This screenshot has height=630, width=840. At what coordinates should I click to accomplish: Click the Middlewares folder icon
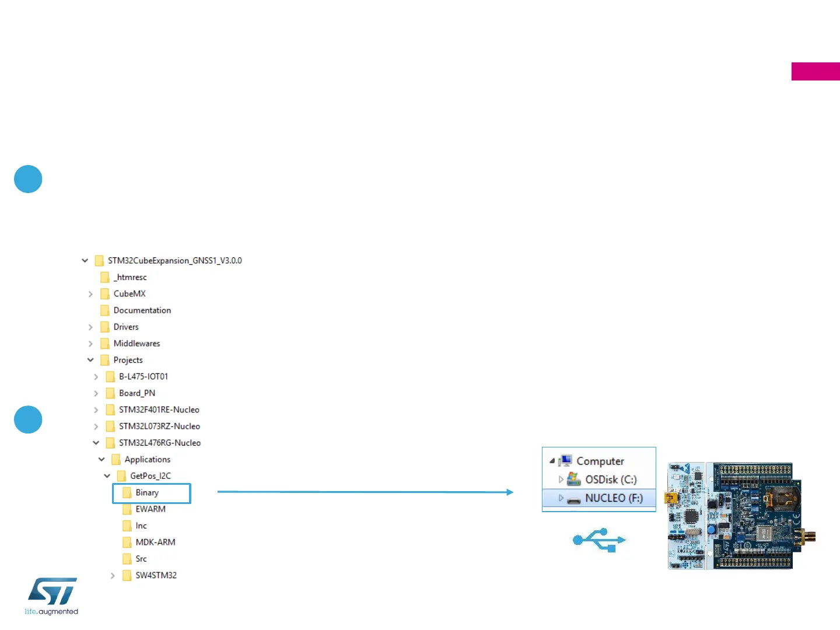(105, 344)
